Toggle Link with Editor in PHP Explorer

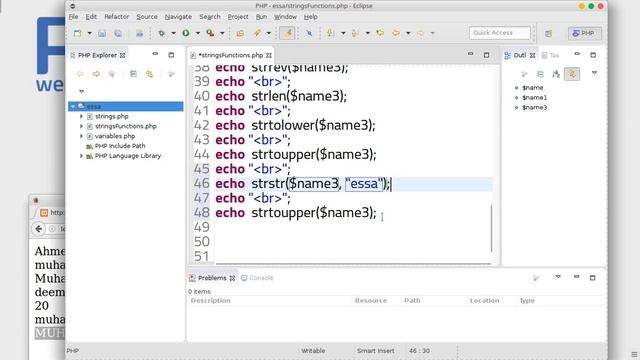click(149, 74)
